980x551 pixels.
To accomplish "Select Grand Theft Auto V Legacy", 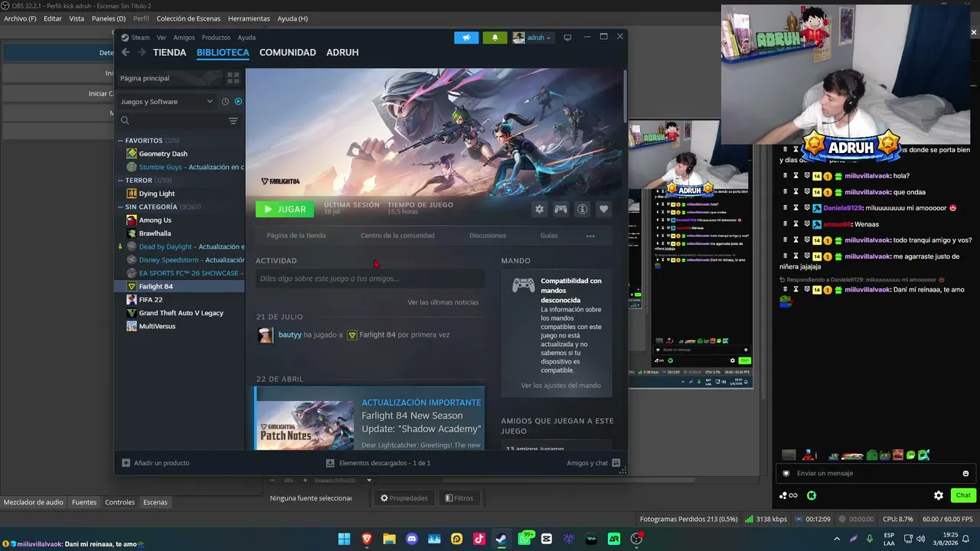I will [181, 313].
